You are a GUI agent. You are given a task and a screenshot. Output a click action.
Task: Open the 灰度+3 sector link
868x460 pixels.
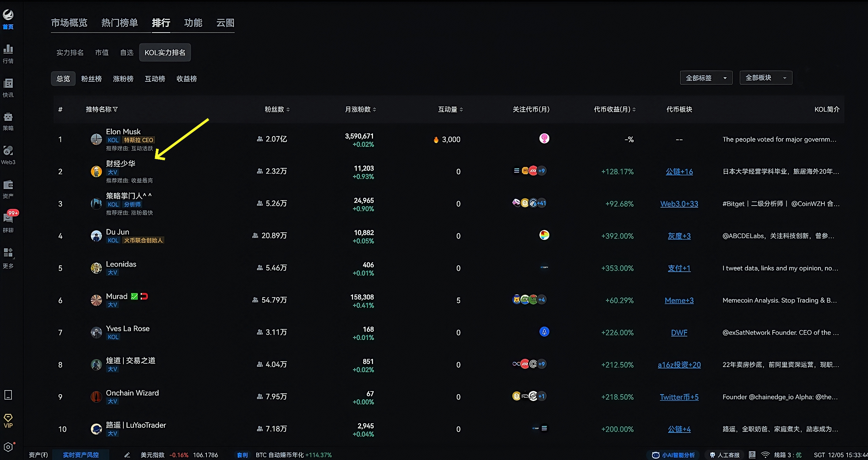pos(679,236)
